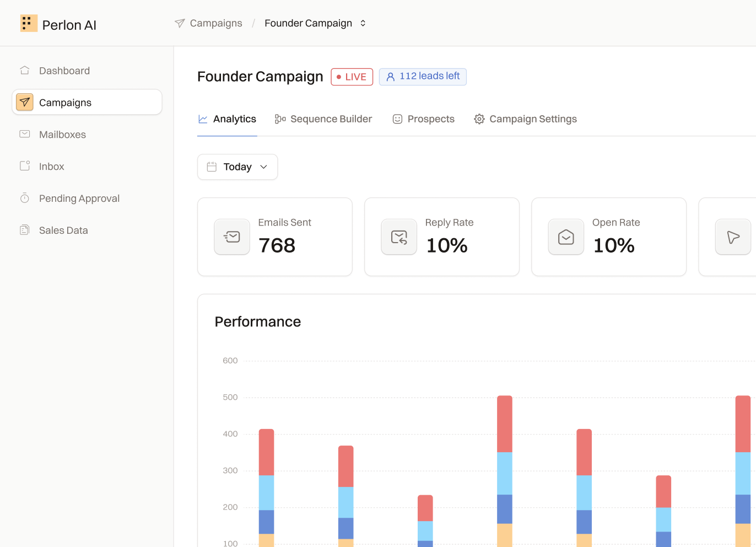
Task: Click the Perlon AI logo icon
Action: pos(29,23)
